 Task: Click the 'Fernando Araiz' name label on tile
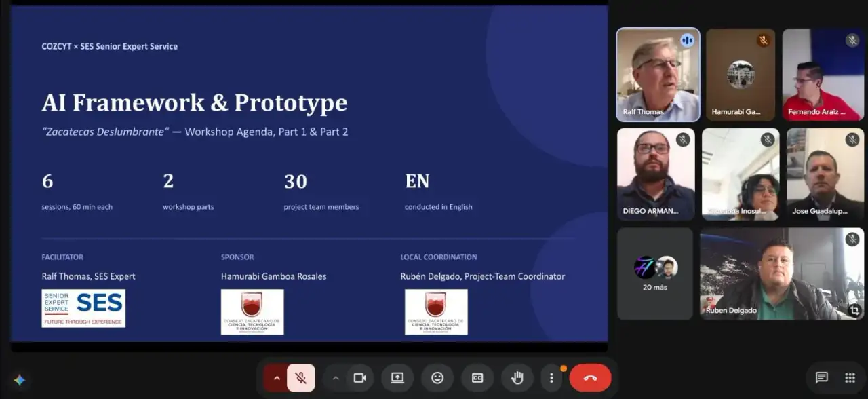coord(818,112)
